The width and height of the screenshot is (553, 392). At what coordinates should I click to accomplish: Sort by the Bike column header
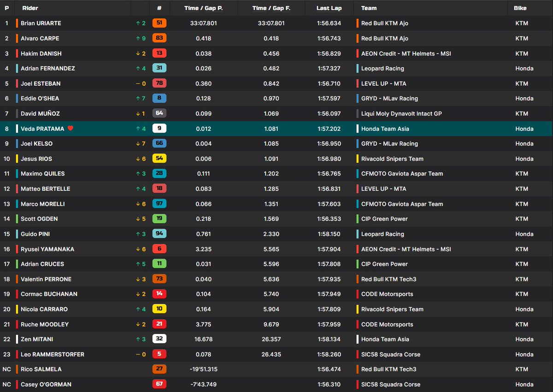521,8
